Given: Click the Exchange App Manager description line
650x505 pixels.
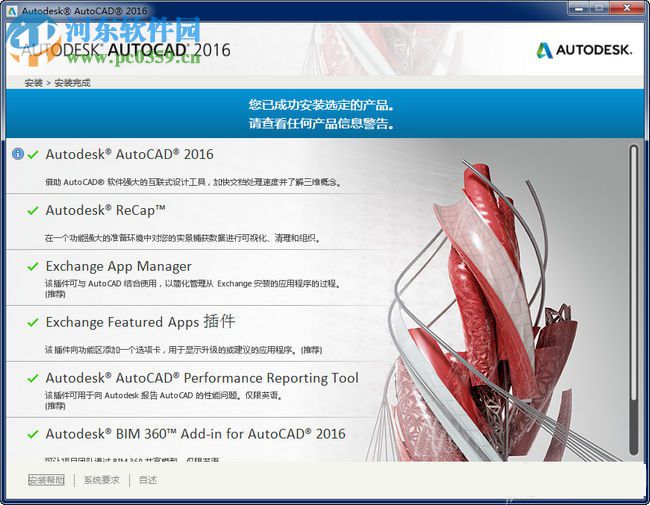Looking at the screenshot, I should (193, 284).
